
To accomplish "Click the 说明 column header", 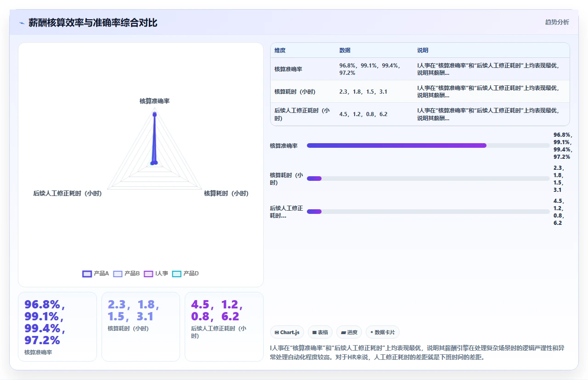I will click(423, 50).
